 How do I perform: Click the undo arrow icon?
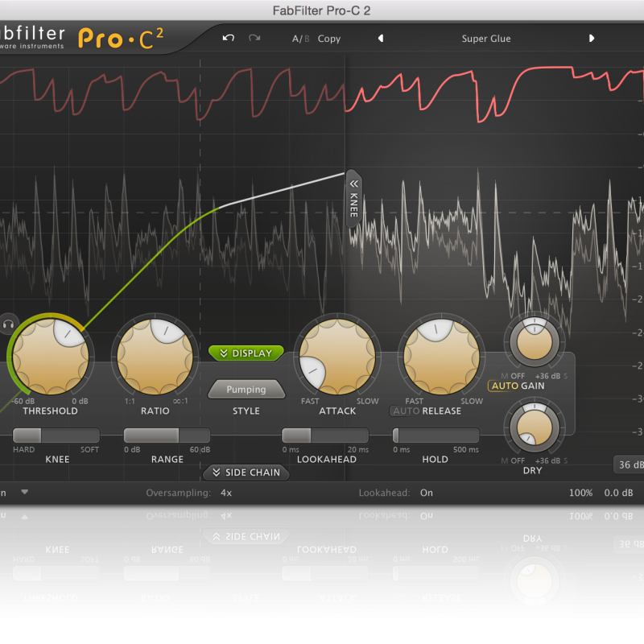pos(229,38)
